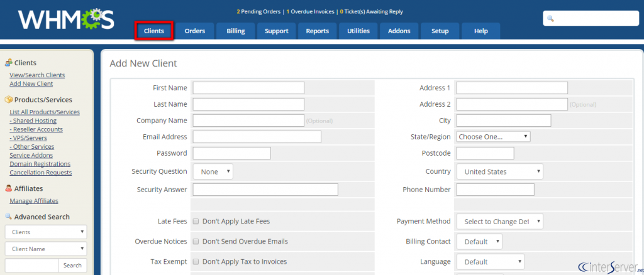Open the Reports tab

click(317, 31)
